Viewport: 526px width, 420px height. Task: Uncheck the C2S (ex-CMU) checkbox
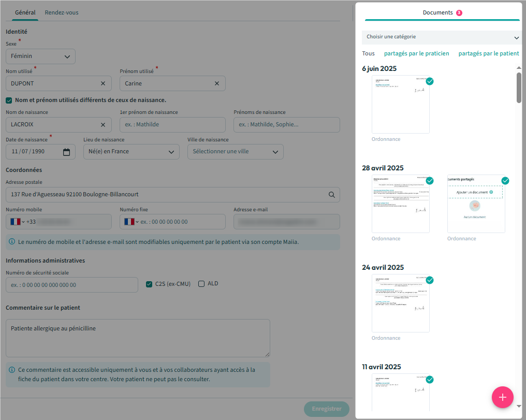tap(149, 284)
